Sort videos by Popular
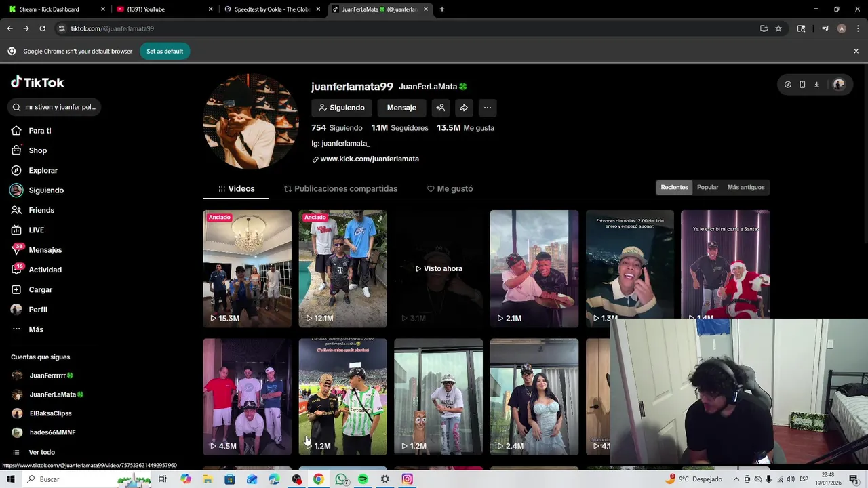This screenshot has width=868, height=488. (x=707, y=187)
